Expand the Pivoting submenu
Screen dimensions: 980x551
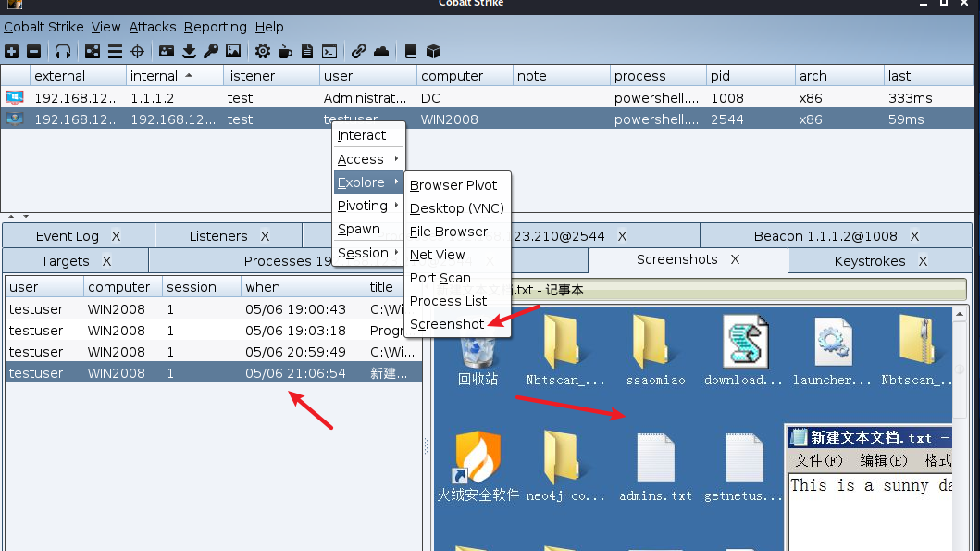(368, 206)
